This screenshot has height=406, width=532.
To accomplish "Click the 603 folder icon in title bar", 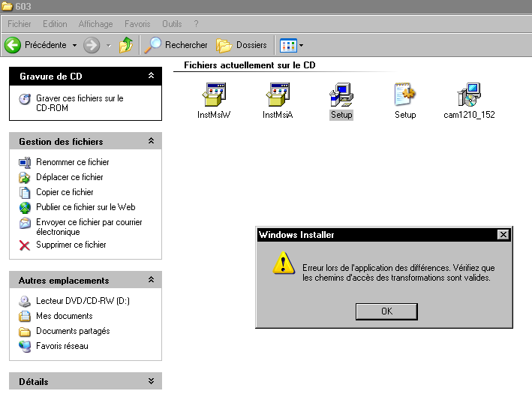I will click(x=7, y=6).
